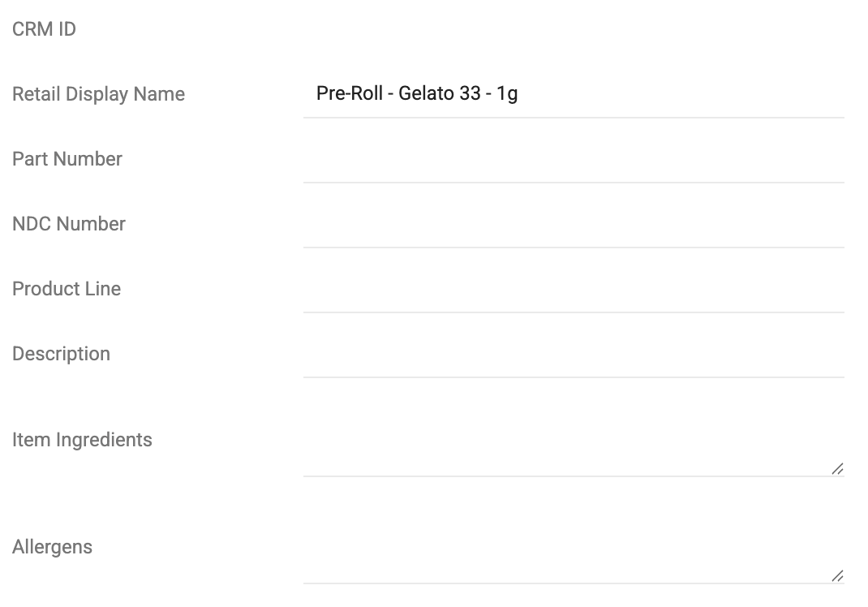This screenshot has width=868, height=607.
Task: Click the Item Ingredients label
Action: click(x=82, y=440)
